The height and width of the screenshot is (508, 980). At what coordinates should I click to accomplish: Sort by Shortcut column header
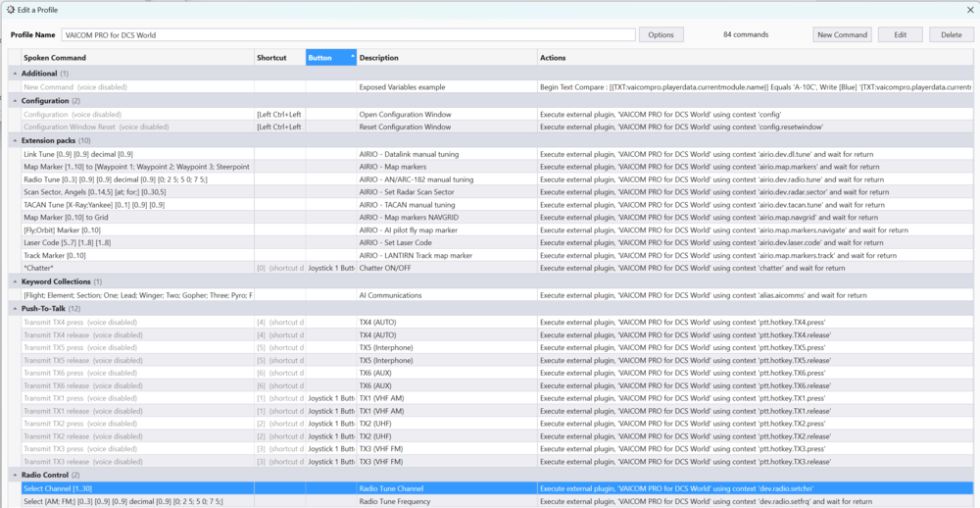pos(280,58)
